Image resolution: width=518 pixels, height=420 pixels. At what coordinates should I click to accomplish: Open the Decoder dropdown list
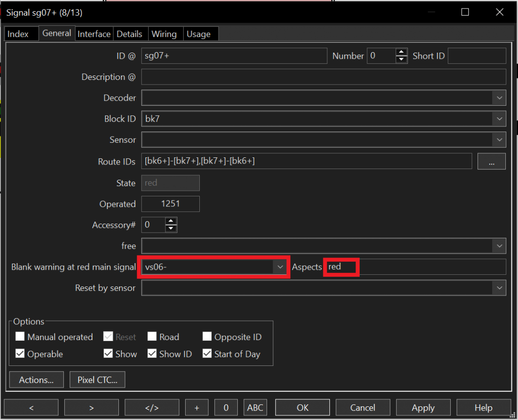[499, 98]
